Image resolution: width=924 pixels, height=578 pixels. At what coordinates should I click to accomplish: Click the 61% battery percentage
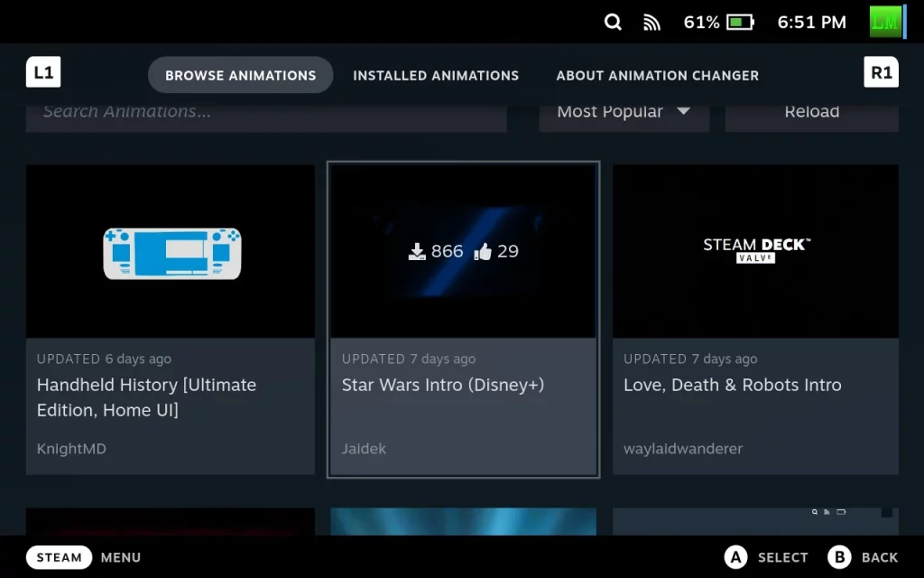point(701,23)
